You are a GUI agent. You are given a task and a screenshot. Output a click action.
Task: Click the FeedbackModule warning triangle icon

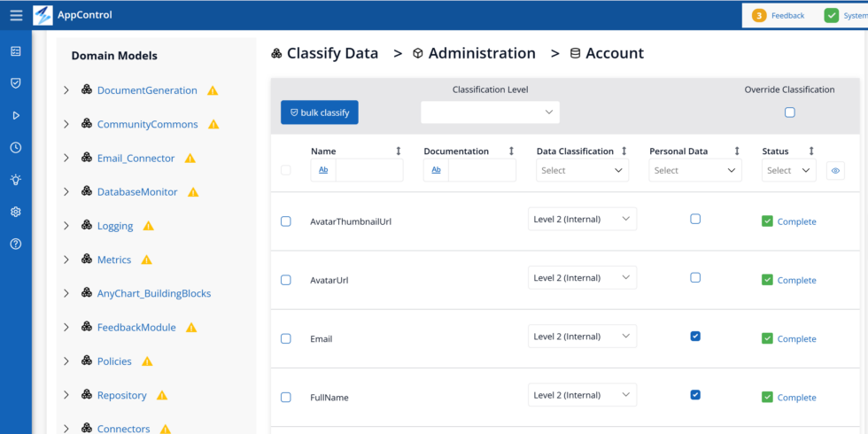[x=191, y=327]
